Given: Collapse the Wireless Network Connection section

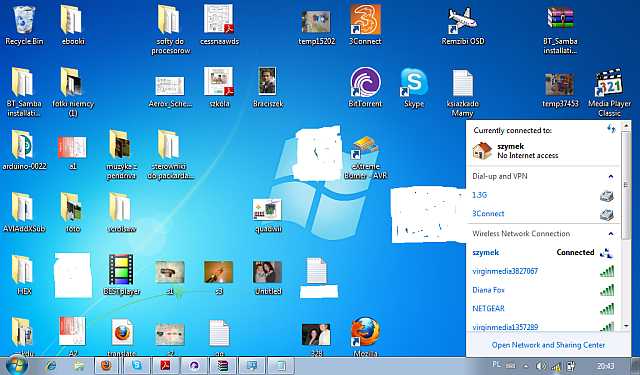Looking at the screenshot, I should pyautogui.click(x=611, y=234).
